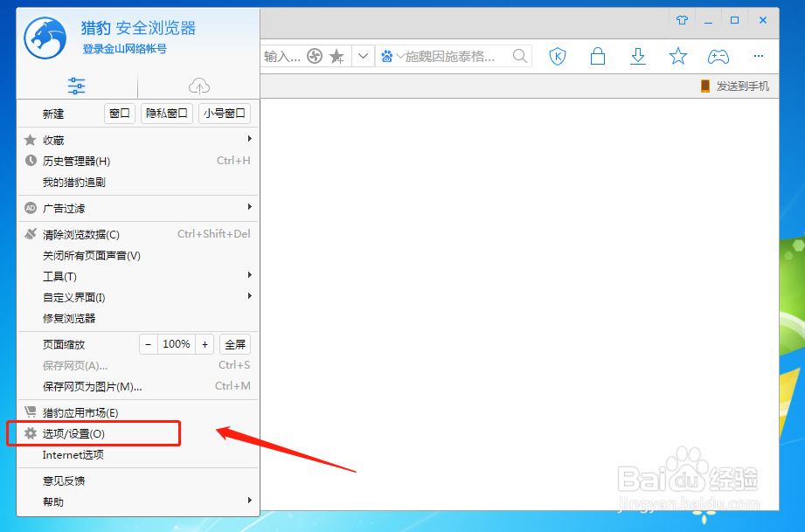
Task: Click the magnifier search icon
Action: pos(520,56)
